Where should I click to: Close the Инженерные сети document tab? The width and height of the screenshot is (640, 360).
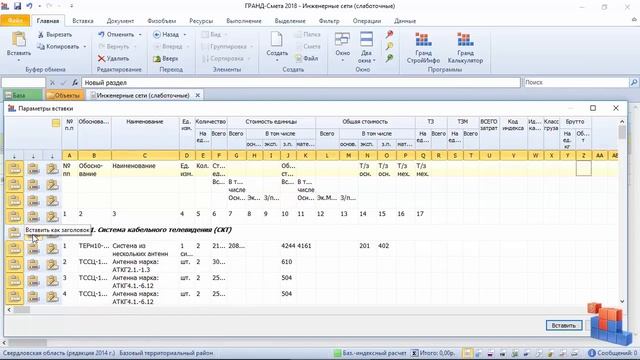[x=198, y=96]
